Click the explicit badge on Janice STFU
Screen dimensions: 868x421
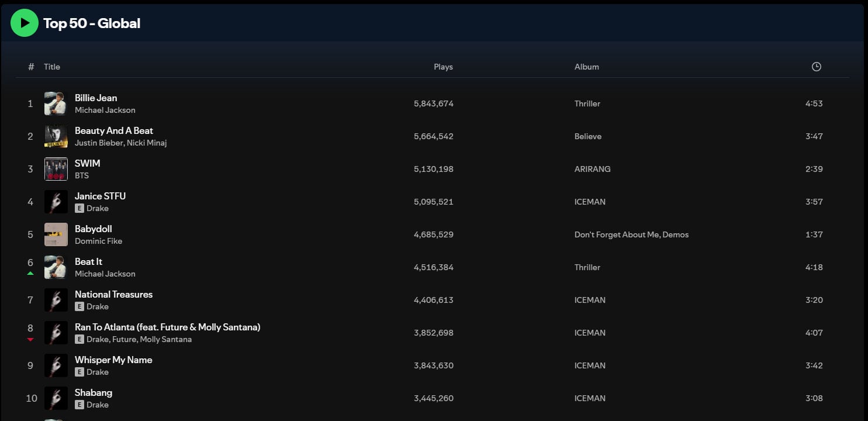point(79,208)
